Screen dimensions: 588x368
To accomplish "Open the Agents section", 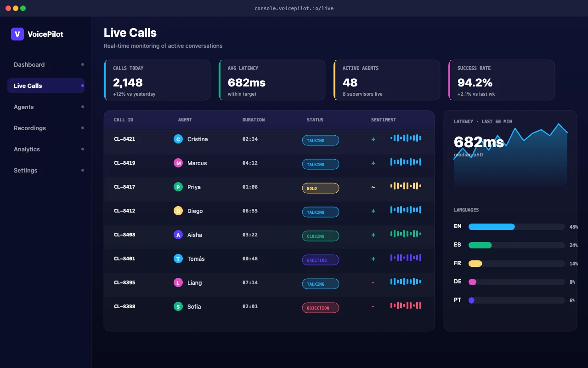I will (46, 107).
